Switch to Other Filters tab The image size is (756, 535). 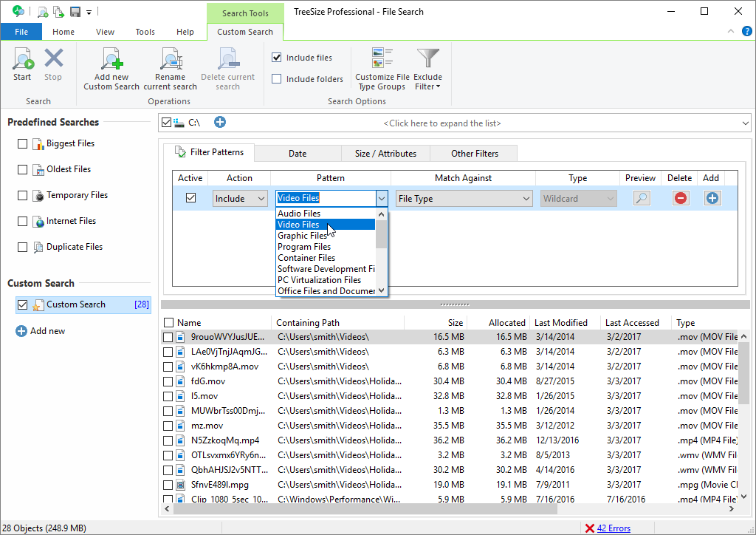[475, 154]
